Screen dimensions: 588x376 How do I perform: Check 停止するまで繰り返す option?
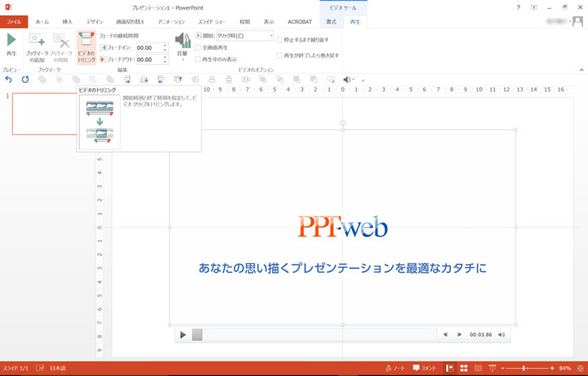coord(280,39)
